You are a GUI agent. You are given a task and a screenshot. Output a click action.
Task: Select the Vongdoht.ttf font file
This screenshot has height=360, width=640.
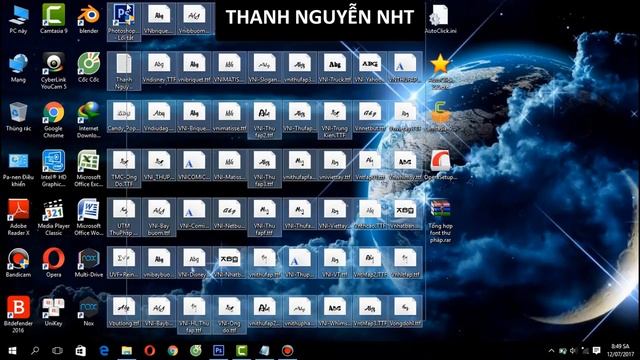404,311
